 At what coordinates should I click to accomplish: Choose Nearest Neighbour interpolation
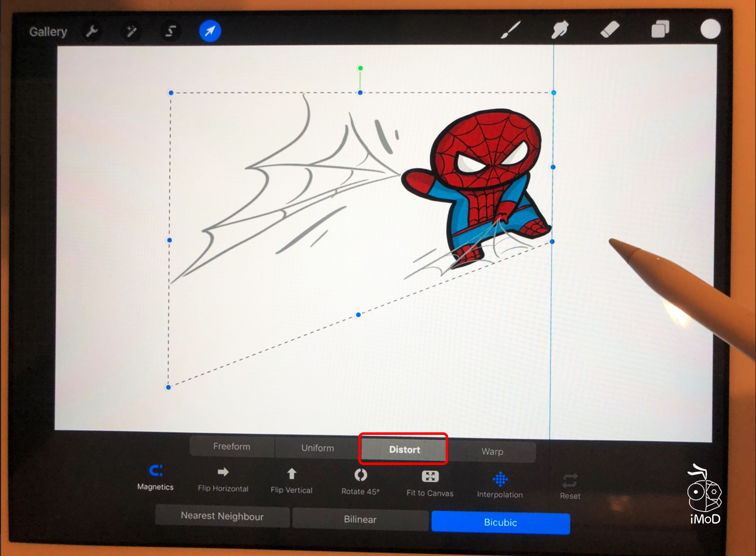click(x=222, y=516)
